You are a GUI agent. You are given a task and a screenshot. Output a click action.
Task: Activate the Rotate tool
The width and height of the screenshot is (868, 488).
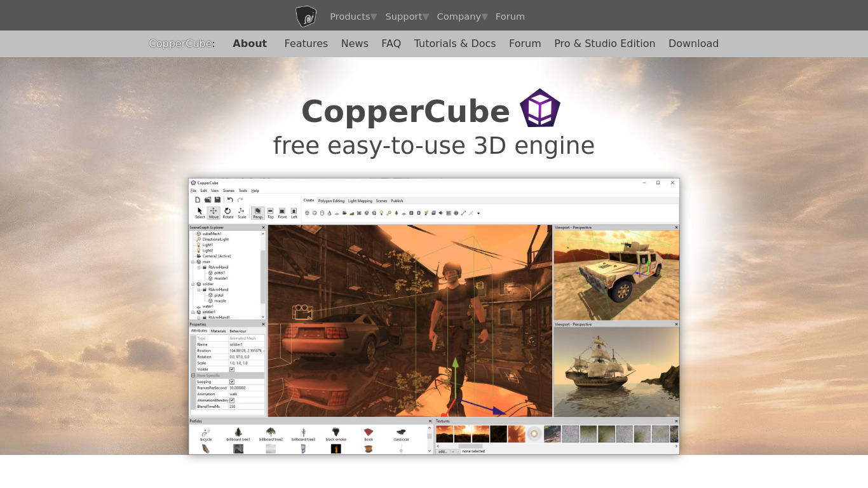[x=227, y=213]
